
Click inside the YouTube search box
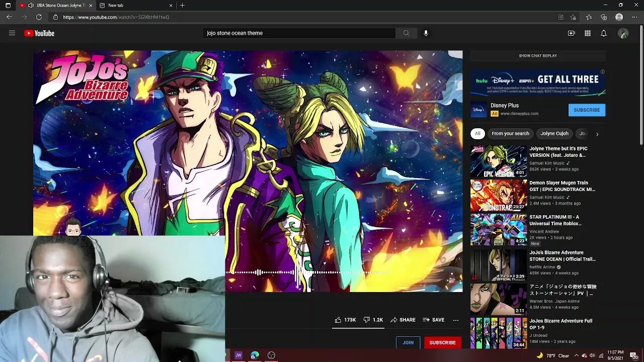tap(300, 33)
